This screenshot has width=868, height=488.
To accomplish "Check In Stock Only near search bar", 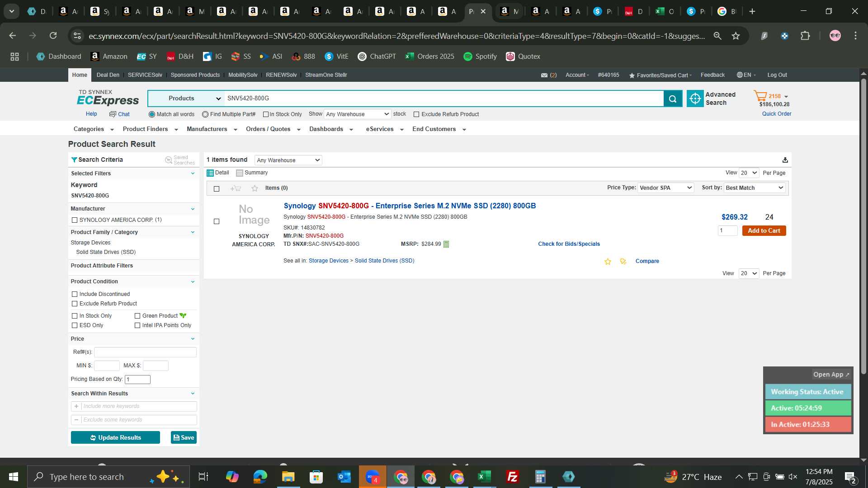I will pyautogui.click(x=266, y=114).
